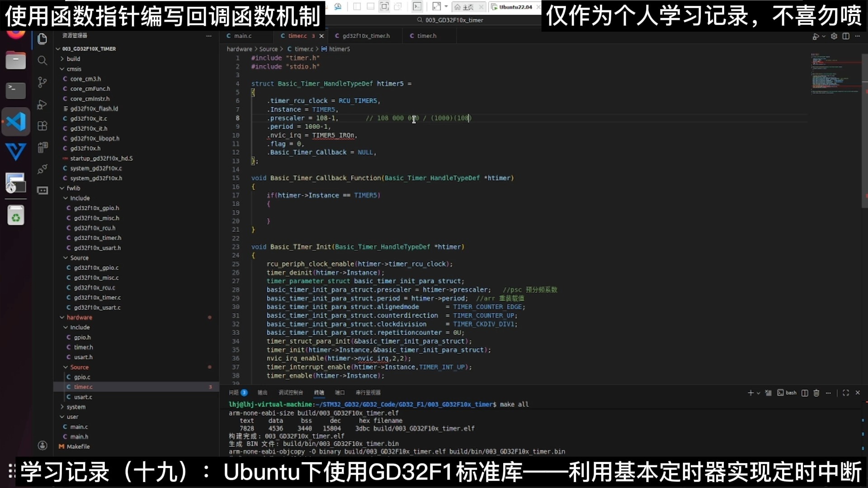Switch to the main.c editor tab
The width and height of the screenshot is (868, 488).
(243, 36)
